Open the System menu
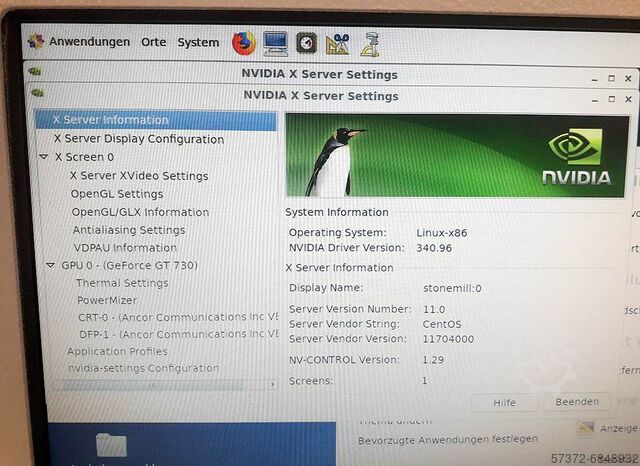This screenshot has height=466, width=640. 198,42
